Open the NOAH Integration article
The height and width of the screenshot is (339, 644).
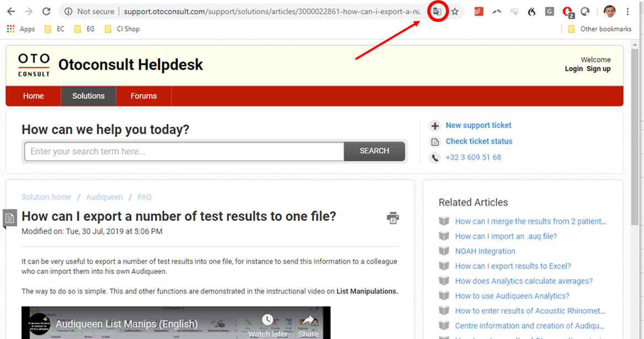point(485,251)
